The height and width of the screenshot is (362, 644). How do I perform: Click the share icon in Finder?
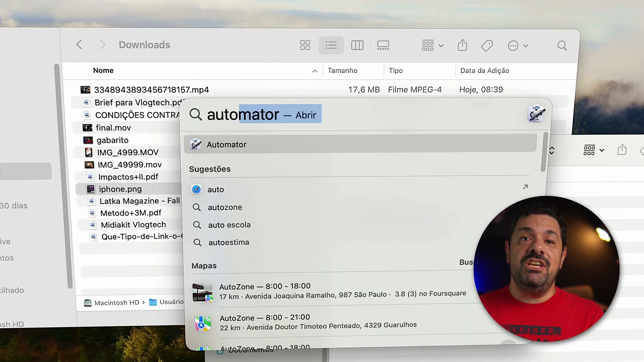(x=462, y=45)
